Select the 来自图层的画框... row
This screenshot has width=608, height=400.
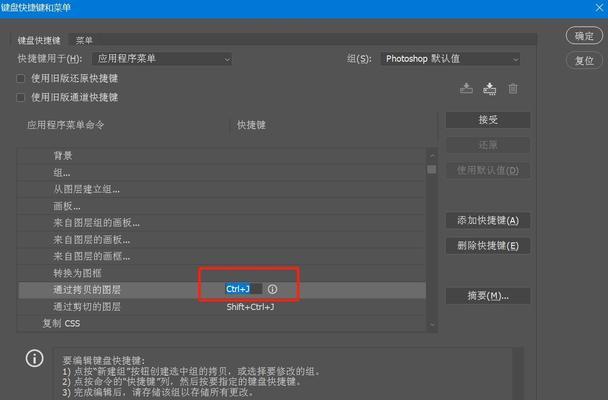tap(222, 257)
